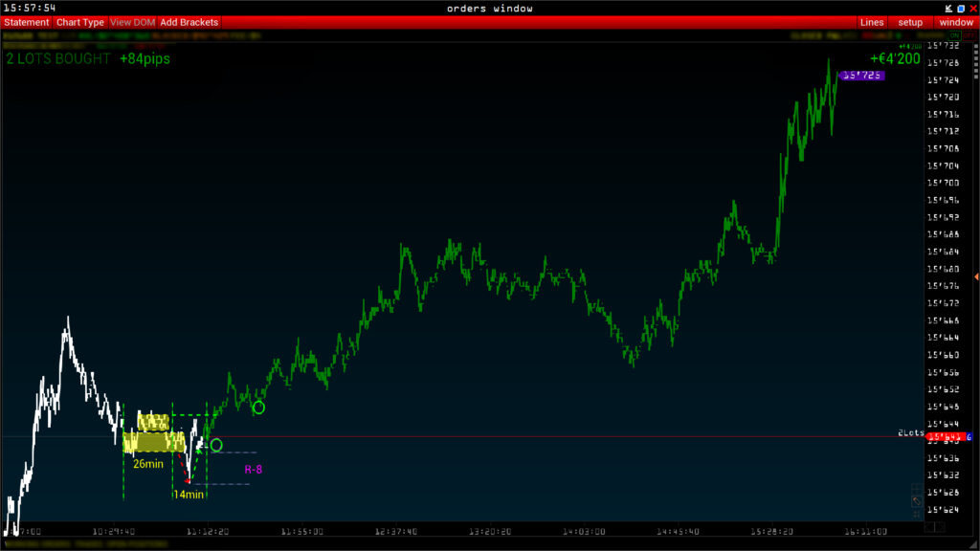This screenshot has height=551, width=980.
Task: Select the orange ruler measure tool icon
Action: 916,500
